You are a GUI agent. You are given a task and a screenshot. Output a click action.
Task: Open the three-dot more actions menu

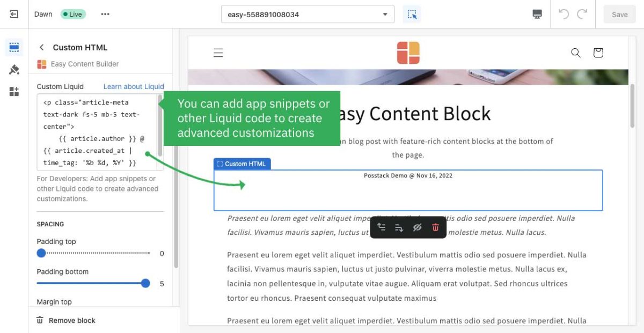point(105,14)
